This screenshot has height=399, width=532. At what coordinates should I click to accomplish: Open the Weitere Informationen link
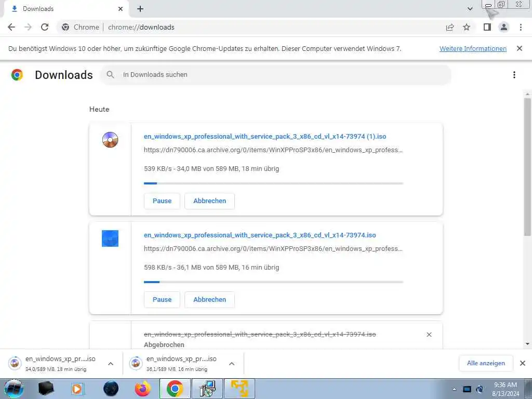point(473,48)
